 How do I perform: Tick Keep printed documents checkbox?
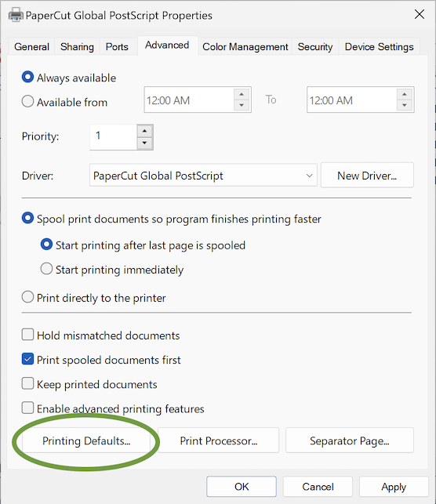coord(27,383)
